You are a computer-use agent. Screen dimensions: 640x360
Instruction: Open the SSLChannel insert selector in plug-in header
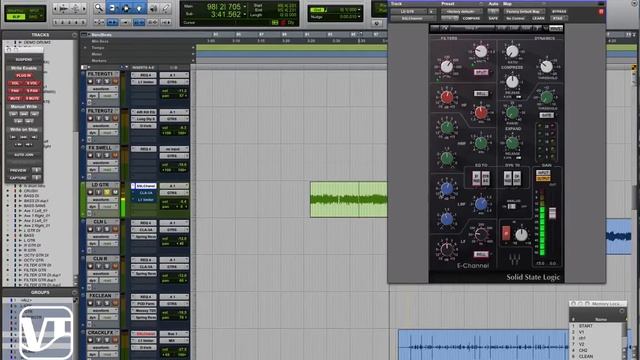[x=413, y=18]
